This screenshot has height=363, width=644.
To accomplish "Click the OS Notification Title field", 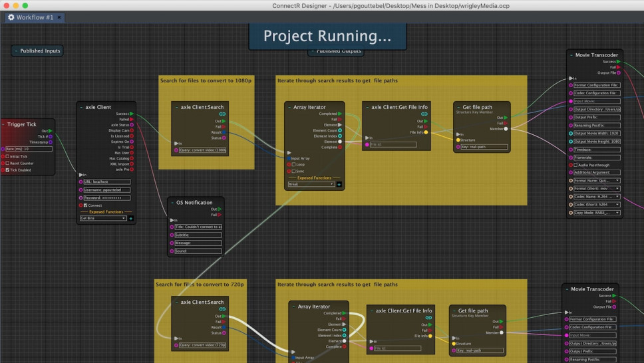I will click(198, 227).
